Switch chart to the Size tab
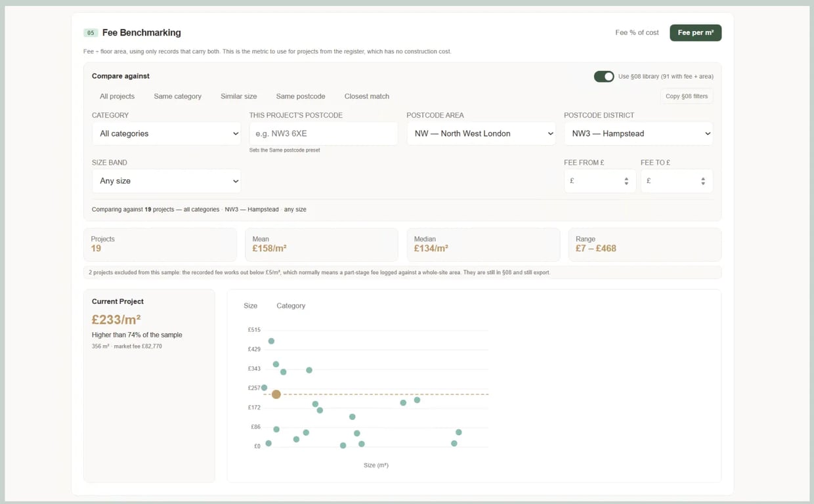814x504 pixels. 251,306
